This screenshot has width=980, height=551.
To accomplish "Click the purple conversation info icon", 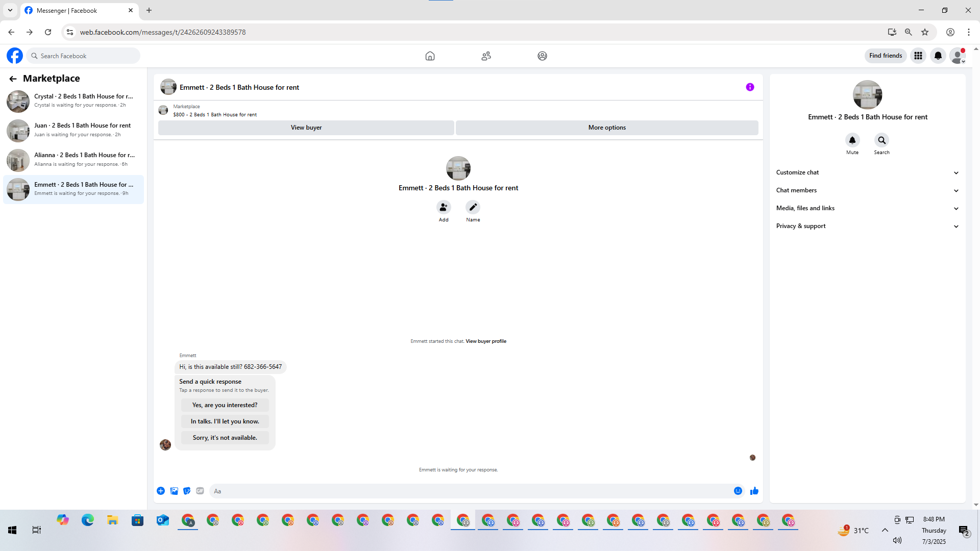I will pos(750,87).
